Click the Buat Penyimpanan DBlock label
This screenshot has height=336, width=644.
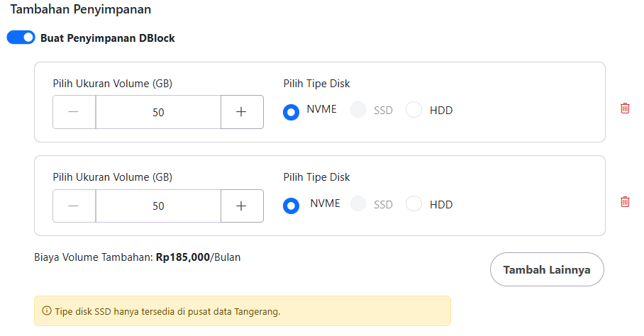point(108,38)
